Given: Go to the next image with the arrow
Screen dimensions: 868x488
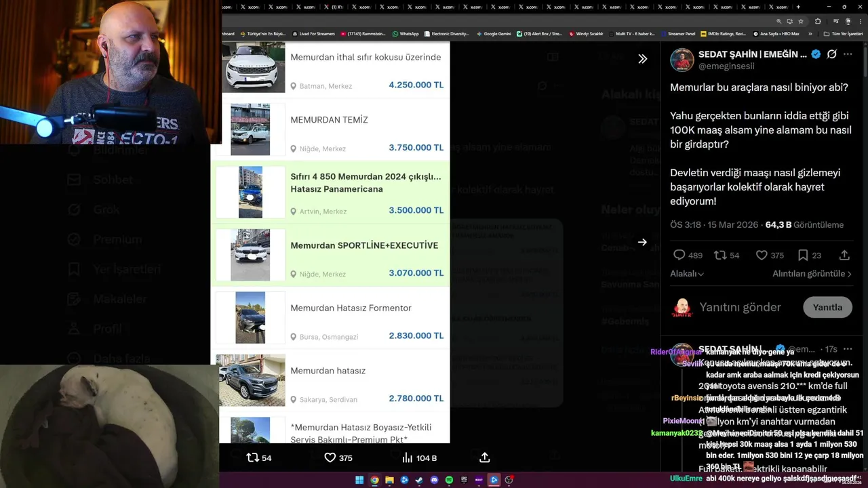Looking at the screenshot, I should click(642, 242).
